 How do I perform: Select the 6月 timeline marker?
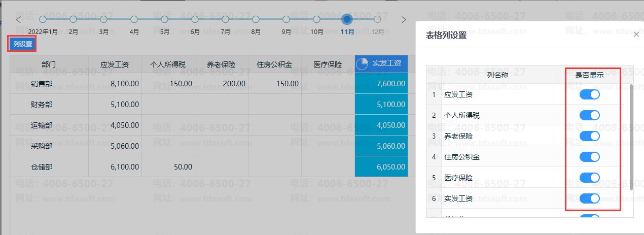pyautogui.click(x=195, y=19)
